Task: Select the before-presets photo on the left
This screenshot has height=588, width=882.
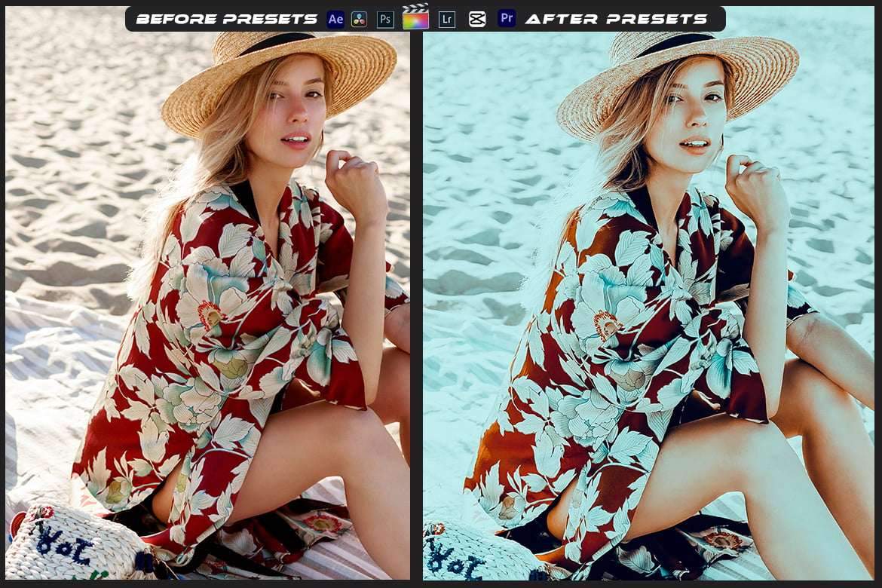Action: click(x=207, y=292)
